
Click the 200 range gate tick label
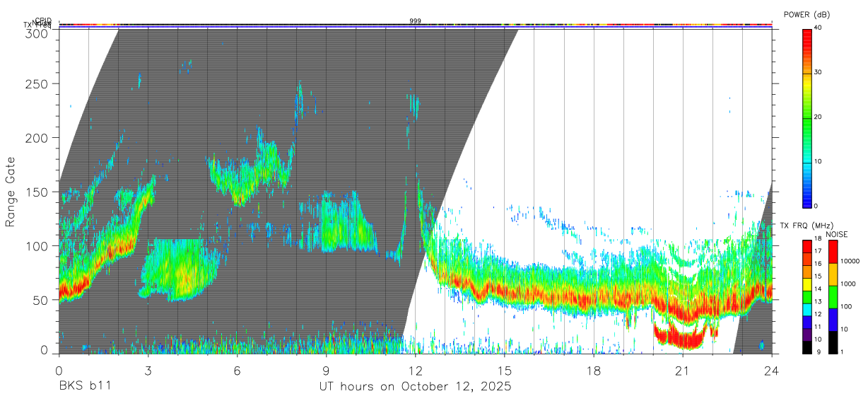pyautogui.click(x=37, y=138)
